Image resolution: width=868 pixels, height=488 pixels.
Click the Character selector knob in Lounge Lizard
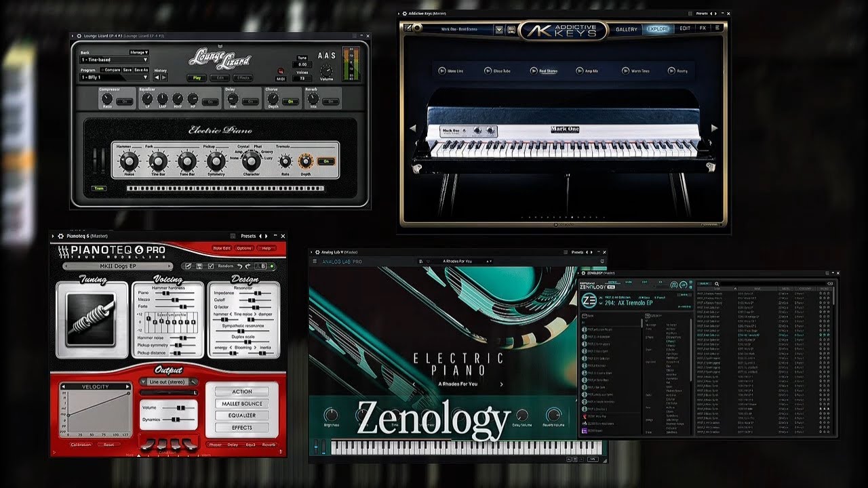click(252, 161)
